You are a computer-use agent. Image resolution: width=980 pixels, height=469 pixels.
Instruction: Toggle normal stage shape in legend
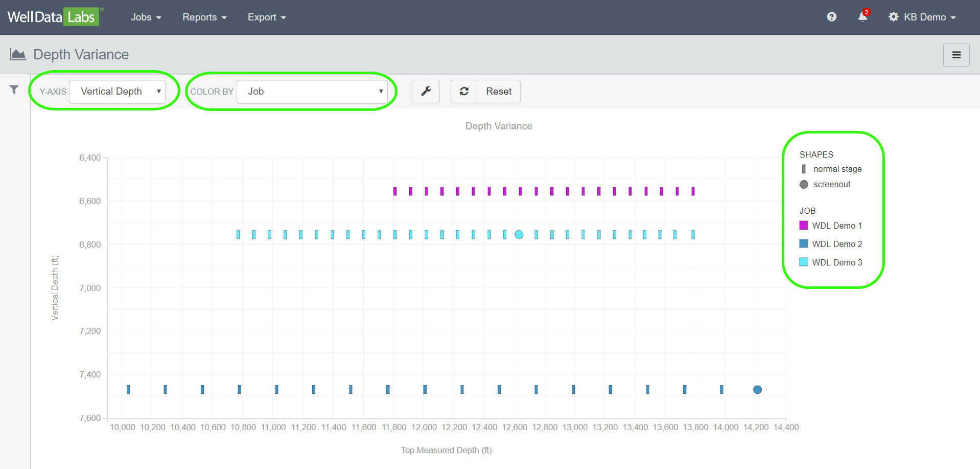point(837,169)
